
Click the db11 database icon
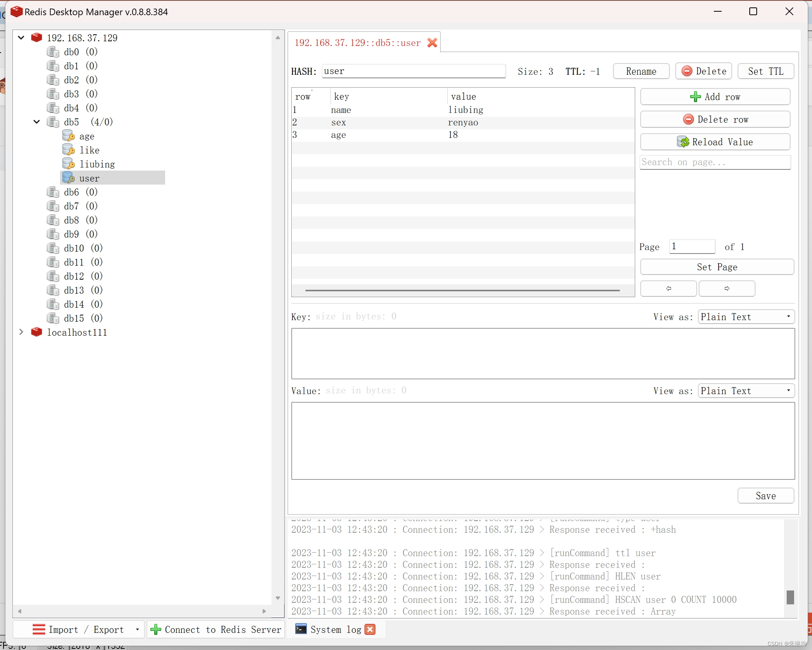point(53,262)
